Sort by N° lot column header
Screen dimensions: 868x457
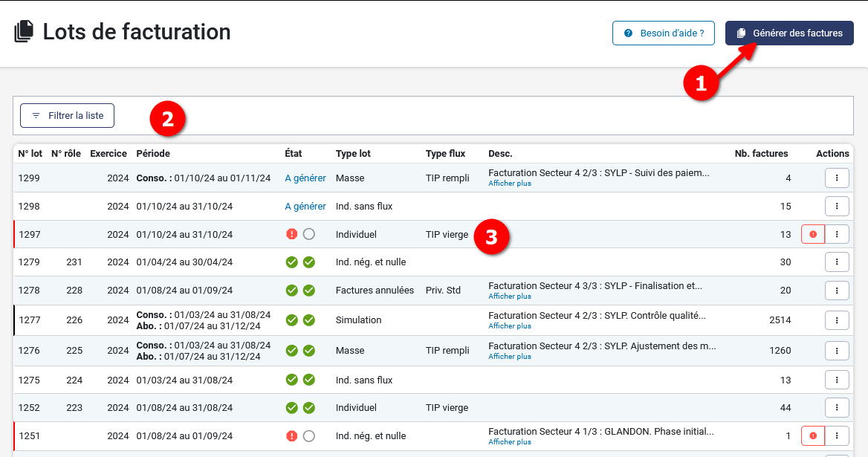(x=30, y=154)
